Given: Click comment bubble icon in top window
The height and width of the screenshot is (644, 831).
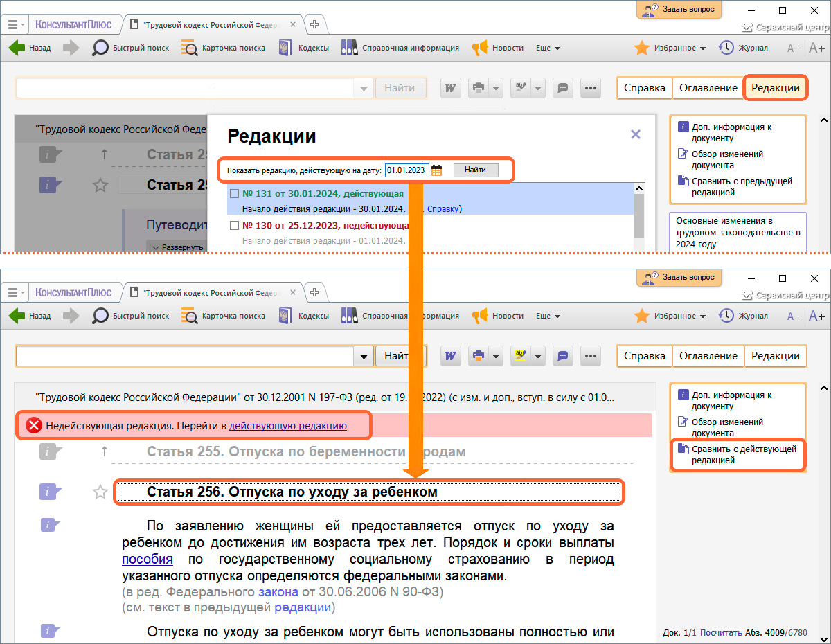Looking at the screenshot, I should (563, 88).
